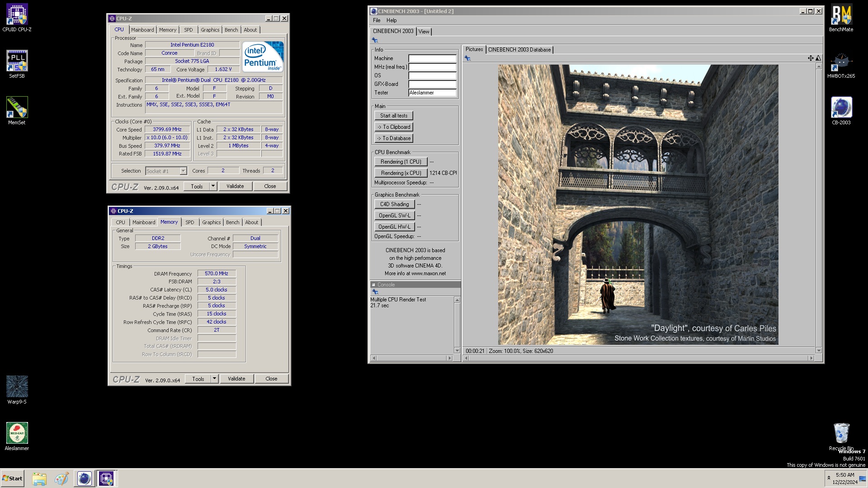Click the Start all tests button
Screen dimensions: 868x488
coord(394,116)
